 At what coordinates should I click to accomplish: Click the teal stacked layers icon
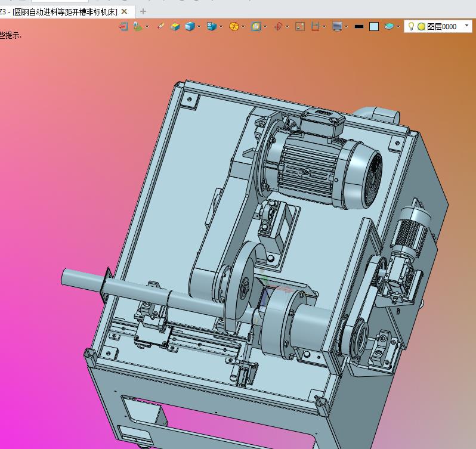(389, 26)
